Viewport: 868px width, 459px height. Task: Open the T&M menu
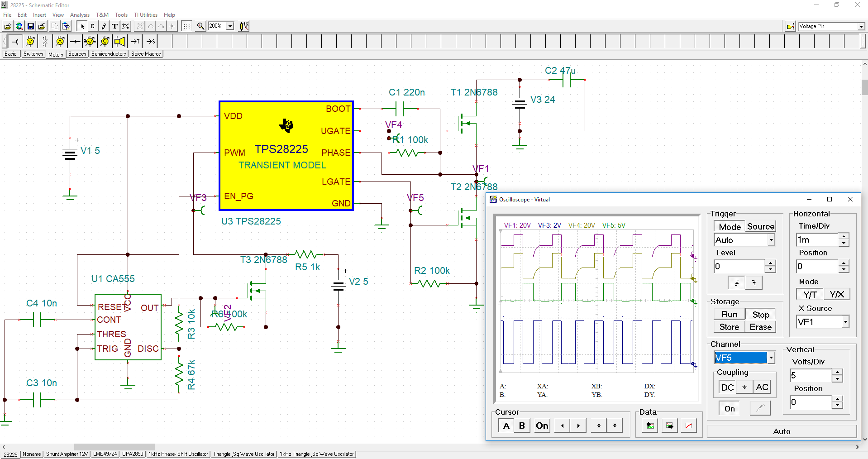pos(102,15)
